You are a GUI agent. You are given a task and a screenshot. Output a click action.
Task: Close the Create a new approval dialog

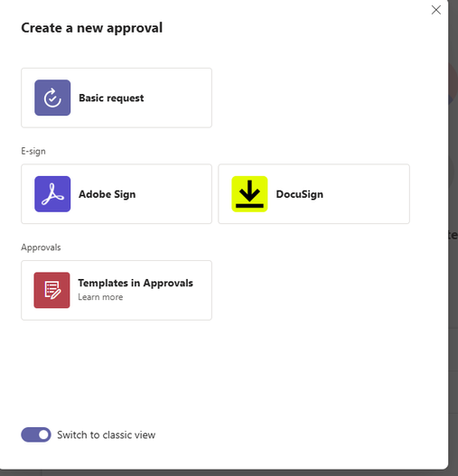point(435,10)
